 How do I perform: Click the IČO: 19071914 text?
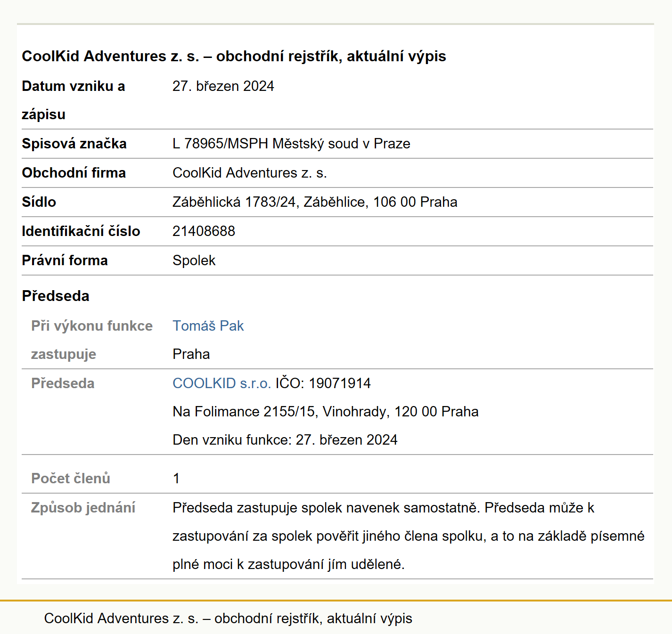(323, 383)
